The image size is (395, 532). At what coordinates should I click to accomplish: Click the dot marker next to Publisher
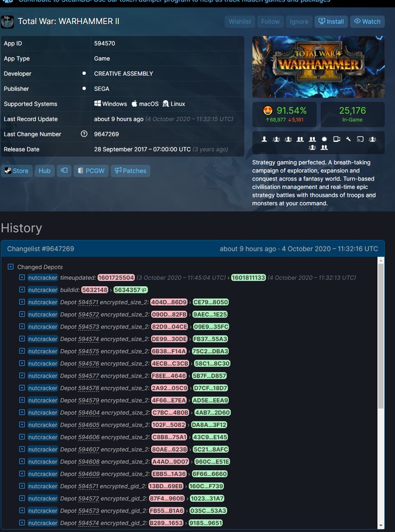(x=84, y=88)
